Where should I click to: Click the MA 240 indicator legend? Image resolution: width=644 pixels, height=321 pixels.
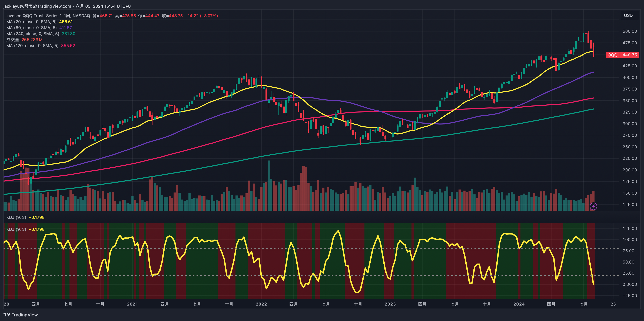pos(32,34)
